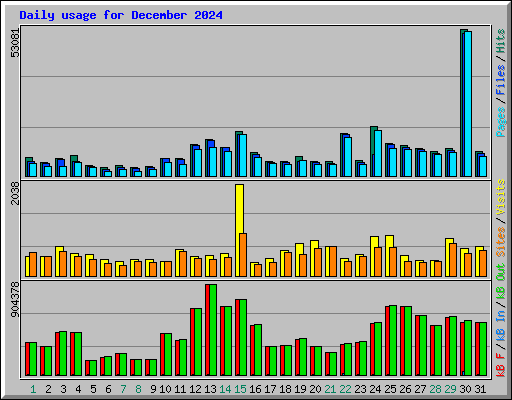Select day 1 on the x-axis
Screen dimensions: 512x400
point(33,389)
